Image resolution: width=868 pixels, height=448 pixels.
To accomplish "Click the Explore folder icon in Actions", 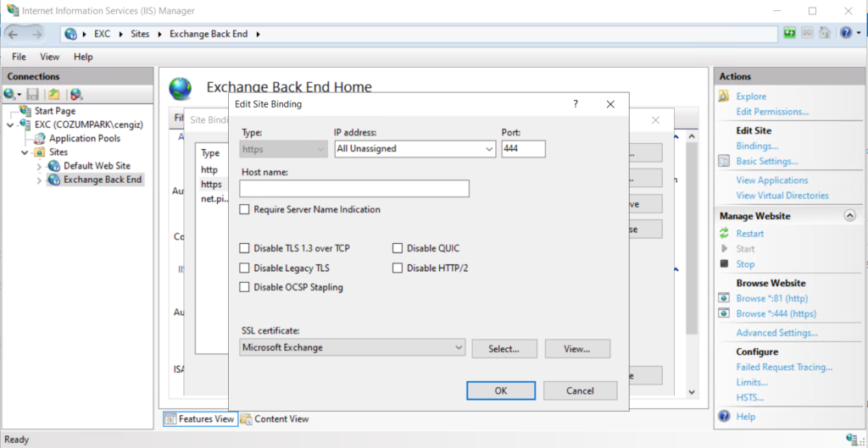I will click(x=724, y=97).
